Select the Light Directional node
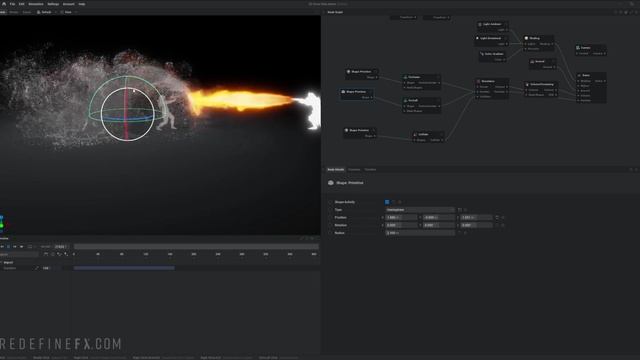Image resolution: width=640 pixels, height=360 pixels. tap(491, 40)
